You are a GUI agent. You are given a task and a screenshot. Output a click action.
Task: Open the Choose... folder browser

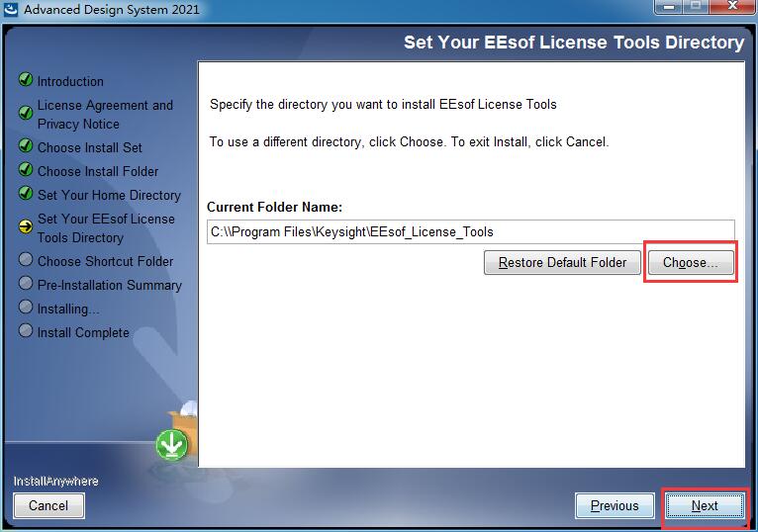pyautogui.click(x=691, y=262)
